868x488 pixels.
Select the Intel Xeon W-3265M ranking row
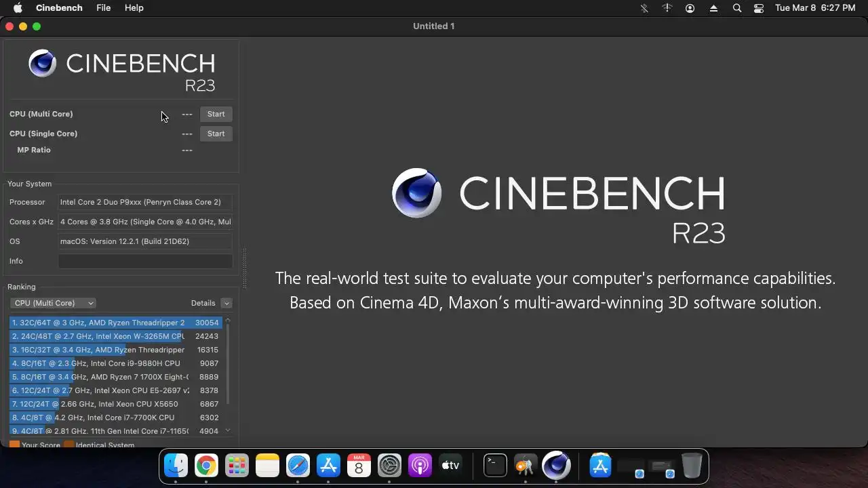(x=116, y=336)
